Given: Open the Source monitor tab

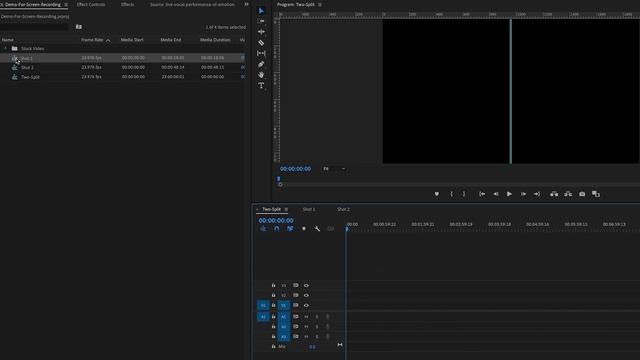Looking at the screenshot, I should point(192,4).
